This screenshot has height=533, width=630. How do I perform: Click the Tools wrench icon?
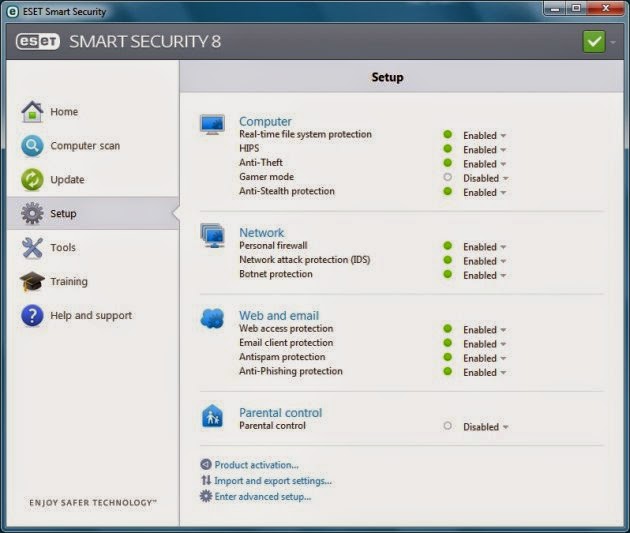32,247
